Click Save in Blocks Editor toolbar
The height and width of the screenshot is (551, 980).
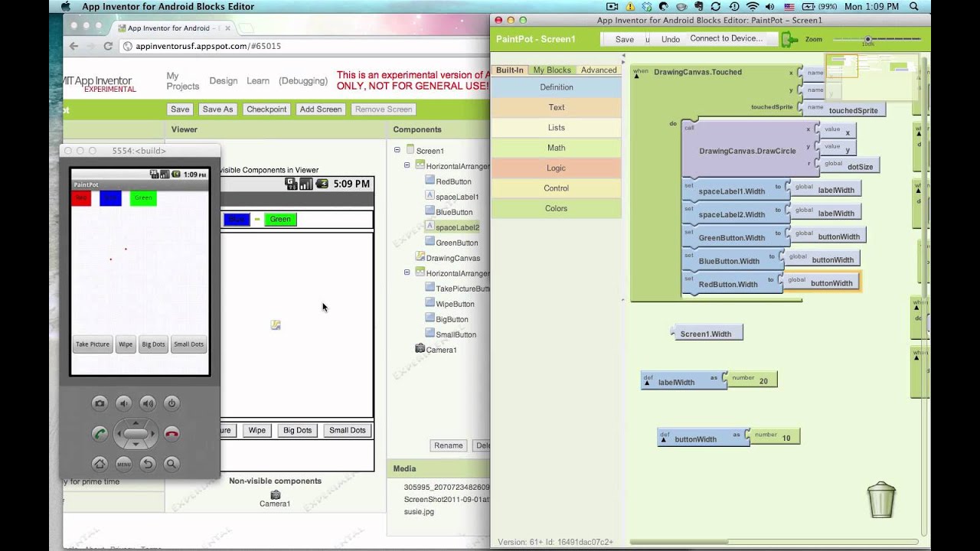[x=625, y=39]
